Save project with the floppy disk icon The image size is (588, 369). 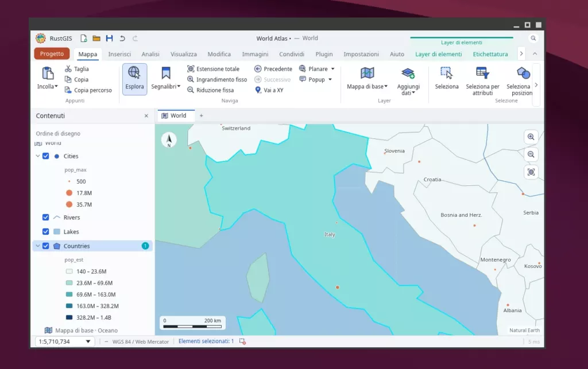point(109,38)
